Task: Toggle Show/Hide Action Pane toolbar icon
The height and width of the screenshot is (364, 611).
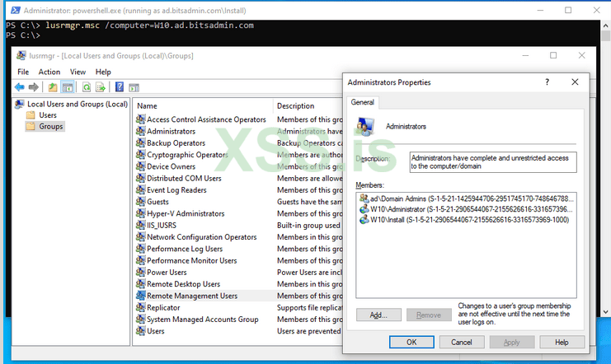Action: [134, 87]
